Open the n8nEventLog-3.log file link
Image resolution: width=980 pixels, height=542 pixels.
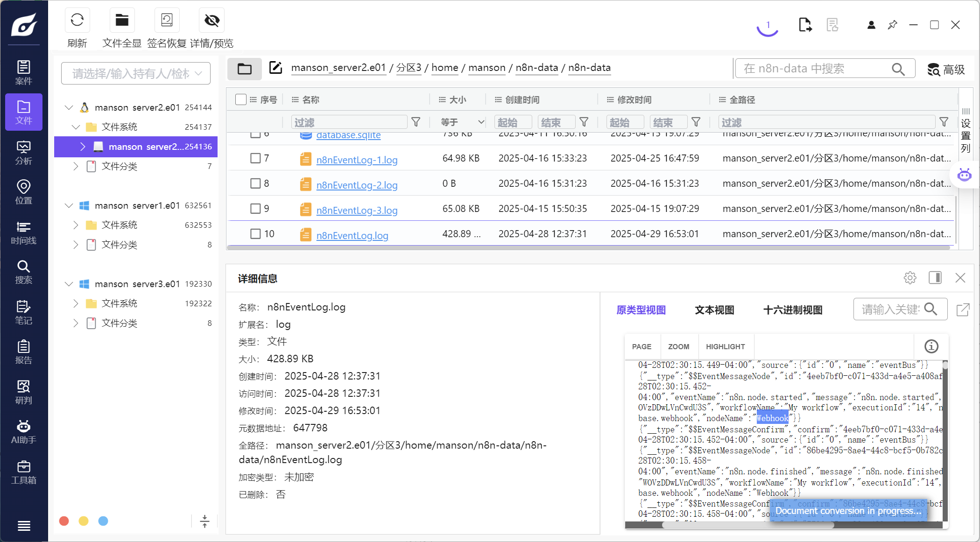click(357, 210)
